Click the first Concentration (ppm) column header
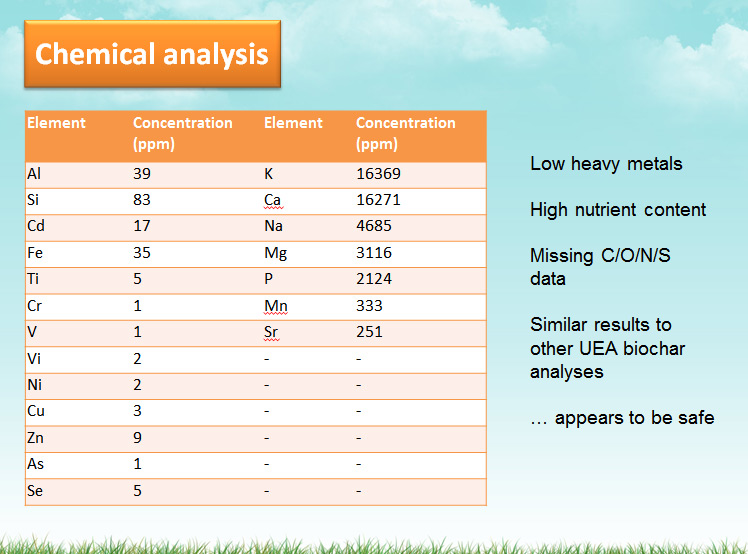Screen dimensions: 748x554 click(183, 134)
